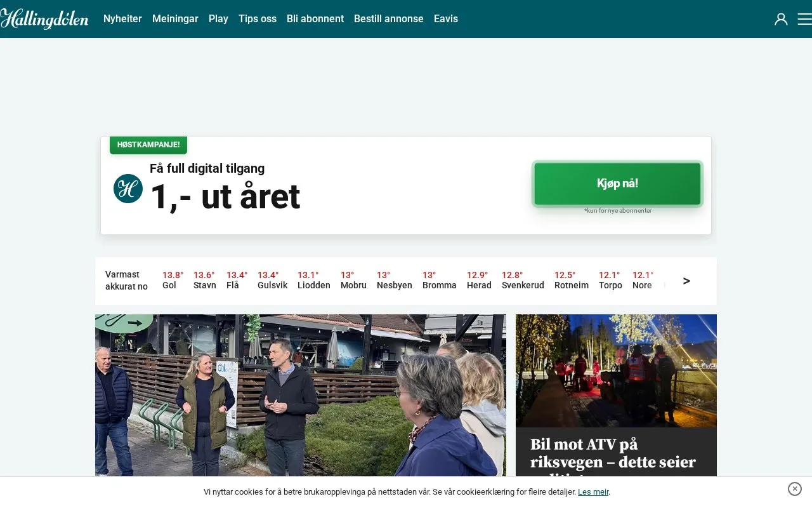Select Bromma temperature entry
Image resolution: width=812 pixels, height=508 pixels.
click(x=440, y=280)
